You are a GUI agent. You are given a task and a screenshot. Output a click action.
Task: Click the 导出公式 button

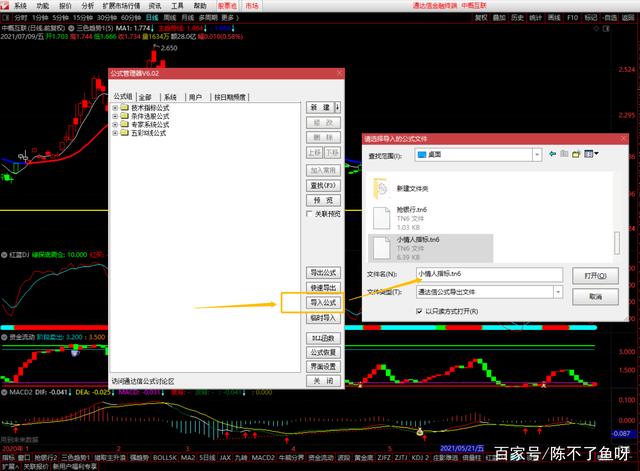(x=323, y=272)
